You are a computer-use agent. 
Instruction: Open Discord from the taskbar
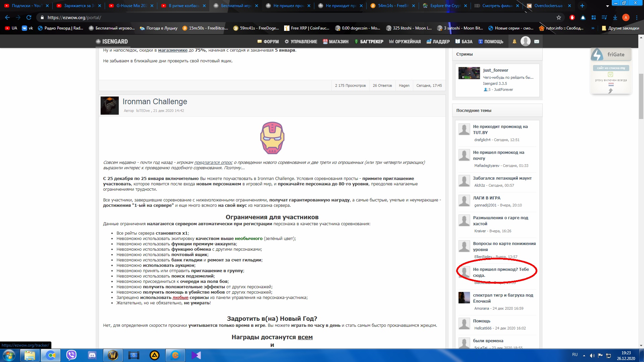[92, 355]
